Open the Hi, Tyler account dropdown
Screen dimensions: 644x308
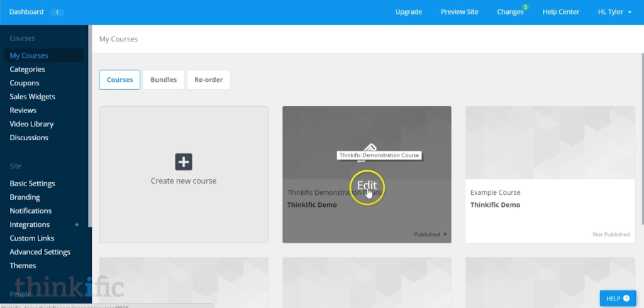pos(614,12)
